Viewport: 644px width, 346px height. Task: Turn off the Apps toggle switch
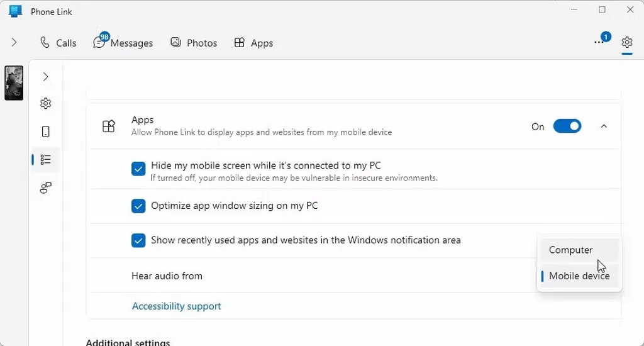[567, 126]
